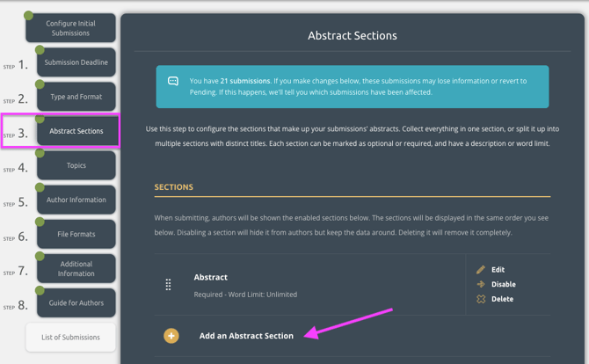Screen dimensions: 589x364
Task: Select the Abstract Sections step
Action: point(76,131)
